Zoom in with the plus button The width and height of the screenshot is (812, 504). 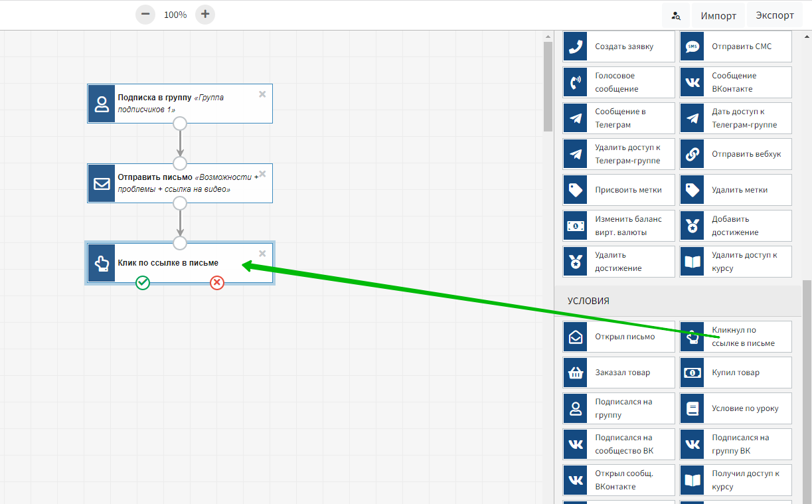click(x=205, y=14)
